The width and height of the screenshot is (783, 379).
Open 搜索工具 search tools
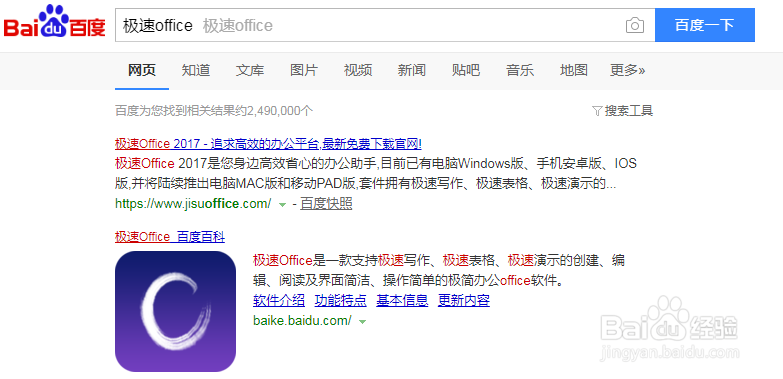(629, 111)
